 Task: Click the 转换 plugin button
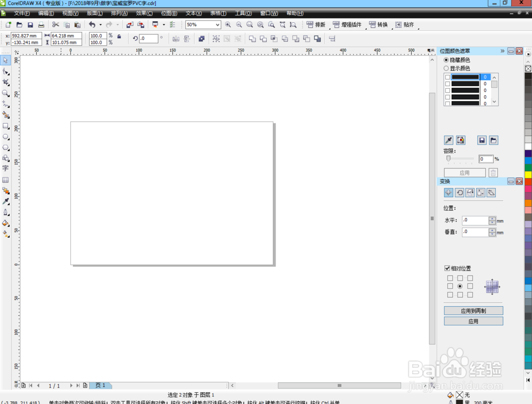point(378,25)
